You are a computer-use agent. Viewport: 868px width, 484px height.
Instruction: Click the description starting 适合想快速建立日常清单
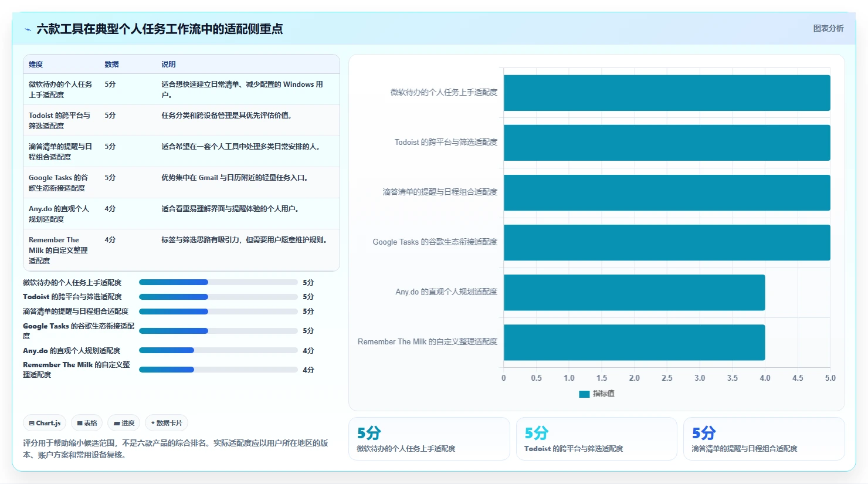tap(242, 90)
